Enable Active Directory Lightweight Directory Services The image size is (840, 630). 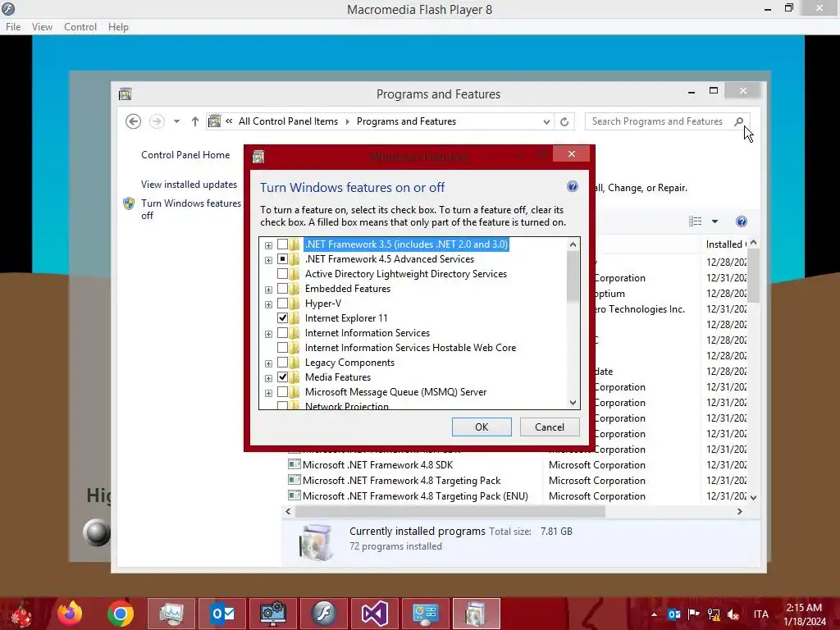tap(282, 274)
